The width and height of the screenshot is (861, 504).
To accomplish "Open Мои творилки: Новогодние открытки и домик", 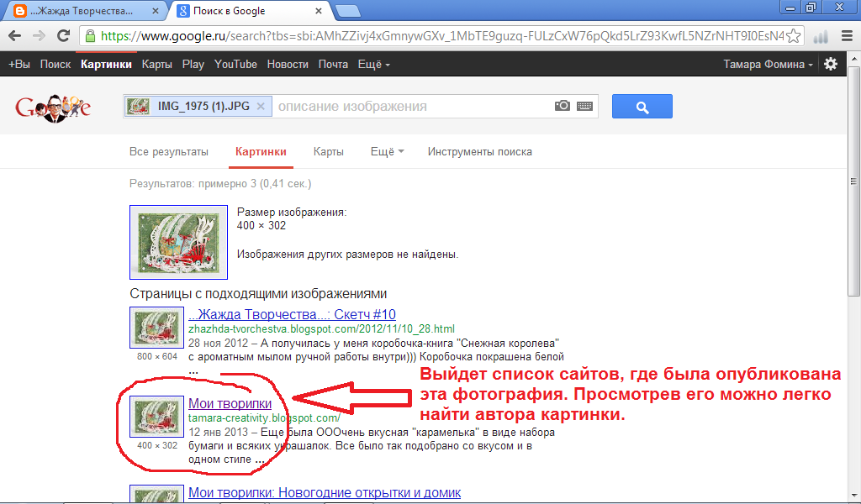I will pyautogui.click(x=325, y=492).
